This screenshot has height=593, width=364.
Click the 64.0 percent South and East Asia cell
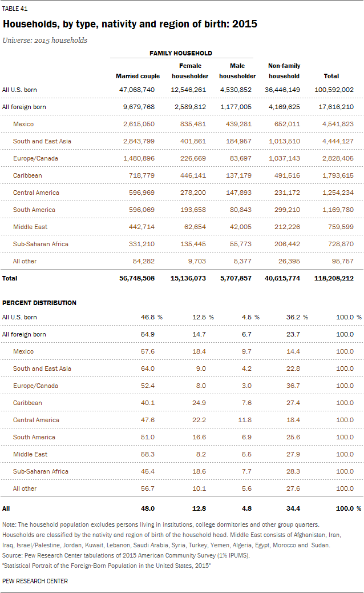coord(146,368)
